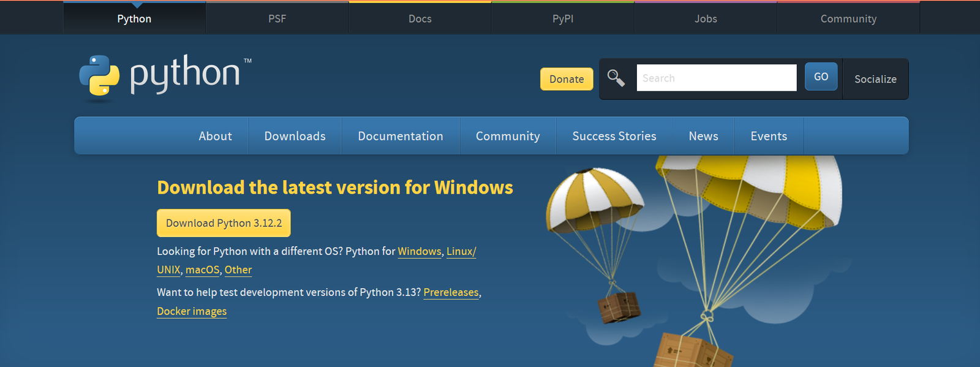
Task: Open the Success Stories menu
Action: tap(614, 136)
